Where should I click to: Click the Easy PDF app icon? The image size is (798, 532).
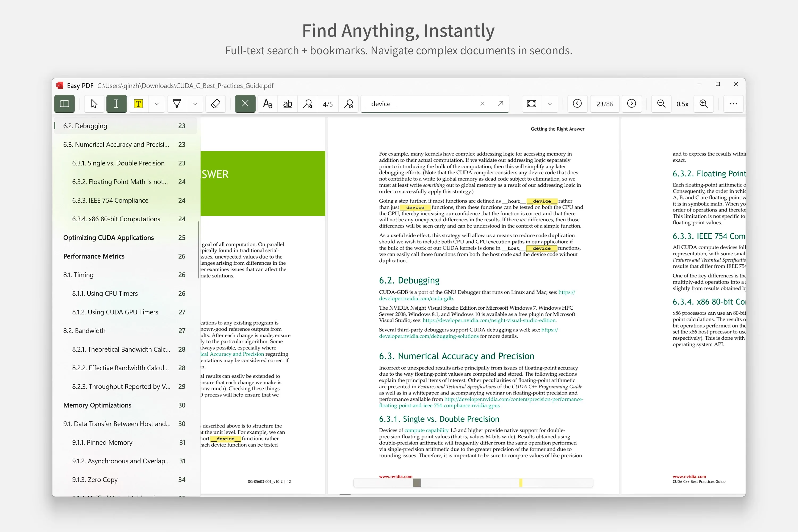60,85
